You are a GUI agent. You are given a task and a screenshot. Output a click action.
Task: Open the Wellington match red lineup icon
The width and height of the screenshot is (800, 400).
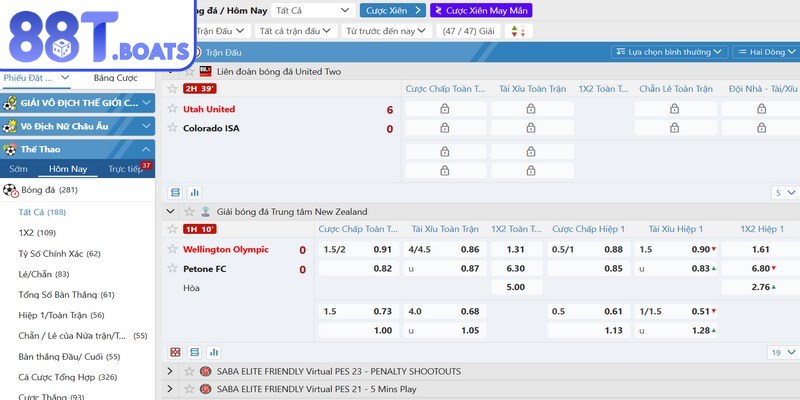click(176, 352)
